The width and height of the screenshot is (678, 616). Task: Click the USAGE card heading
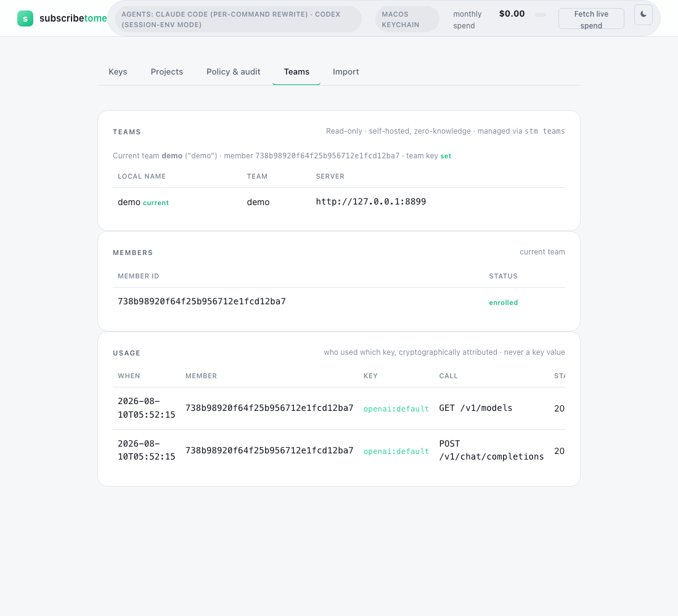(x=127, y=353)
